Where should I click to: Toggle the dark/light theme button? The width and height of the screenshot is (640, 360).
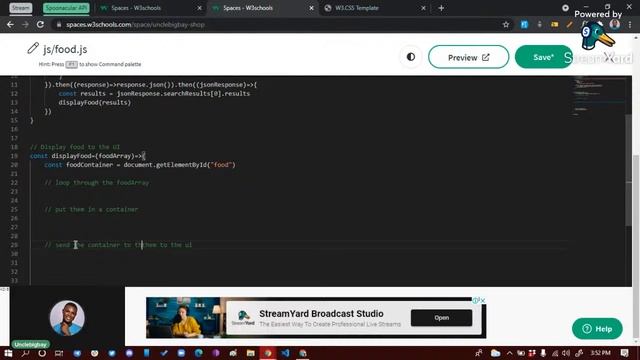click(x=411, y=57)
